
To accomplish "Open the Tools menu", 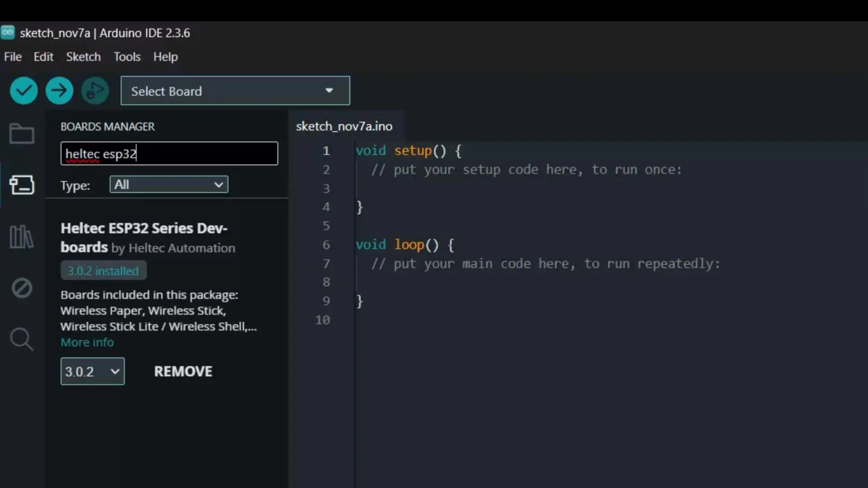I will click(127, 57).
